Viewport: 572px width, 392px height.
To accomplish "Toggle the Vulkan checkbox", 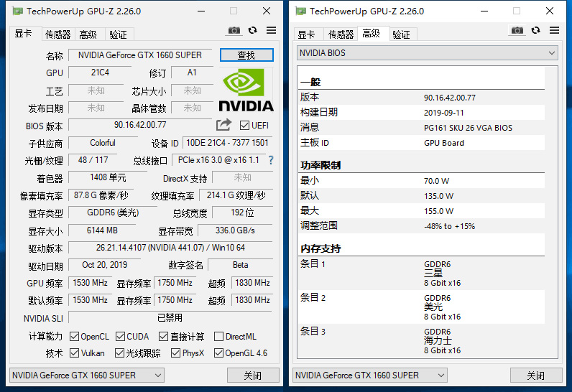I will click(x=74, y=353).
